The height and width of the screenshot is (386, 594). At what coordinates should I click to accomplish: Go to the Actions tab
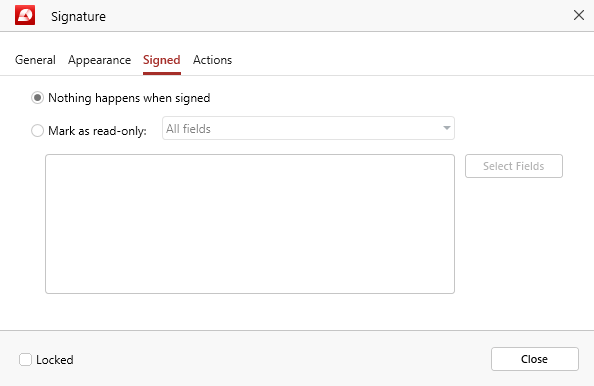pos(213,60)
